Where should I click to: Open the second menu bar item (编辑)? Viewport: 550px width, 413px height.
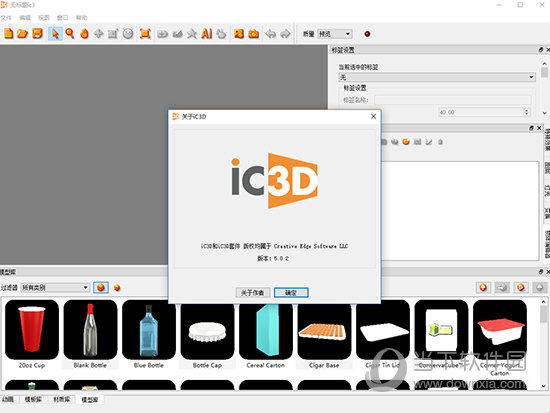[25, 18]
